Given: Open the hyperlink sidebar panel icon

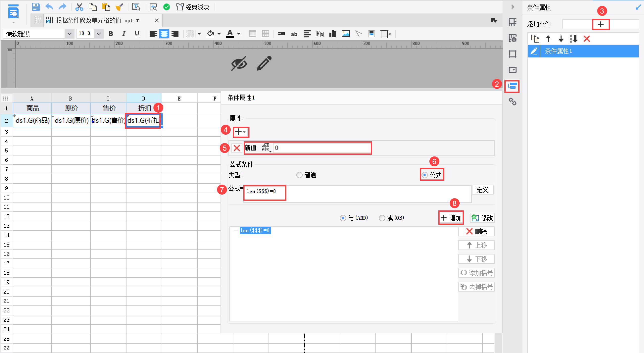Looking at the screenshot, I should [512, 102].
